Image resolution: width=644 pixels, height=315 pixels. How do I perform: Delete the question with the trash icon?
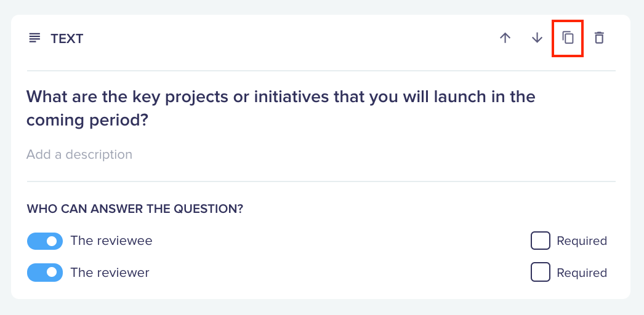599,38
